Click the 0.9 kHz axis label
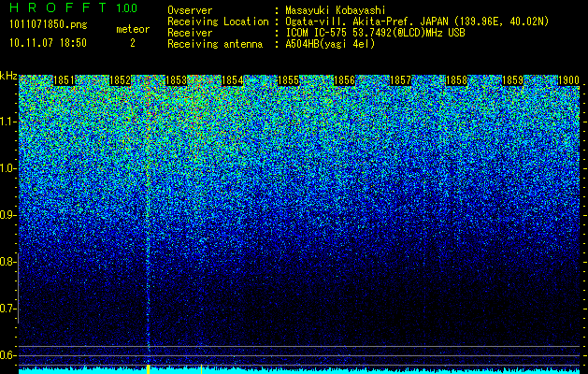The height and width of the screenshot is (374, 588). (x=7, y=215)
